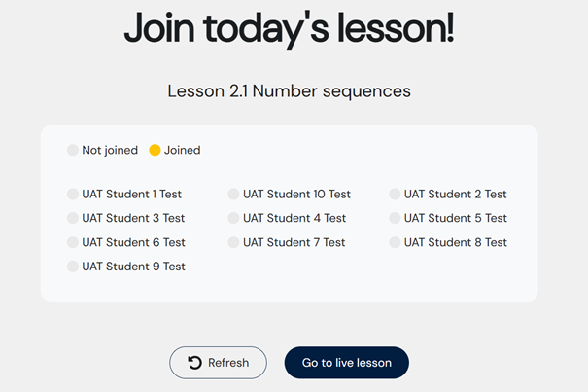Click the Refresh button
Viewport: 588px width, 392px height.
click(x=218, y=363)
